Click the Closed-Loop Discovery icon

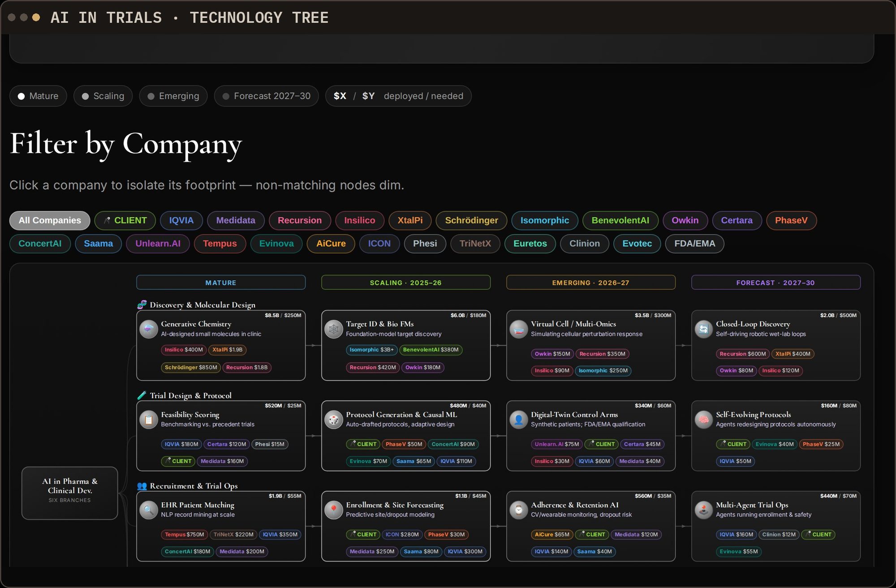pyautogui.click(x=703, y=329)
